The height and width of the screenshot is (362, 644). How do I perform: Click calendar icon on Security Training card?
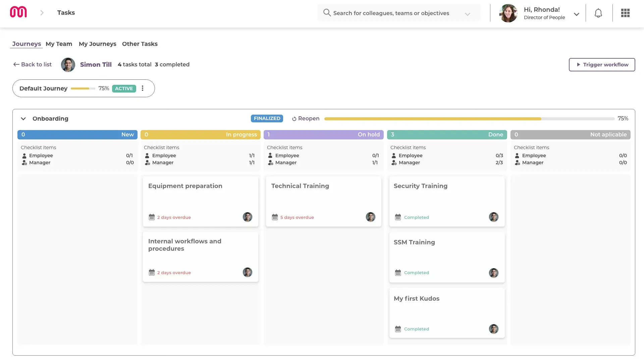398,217
